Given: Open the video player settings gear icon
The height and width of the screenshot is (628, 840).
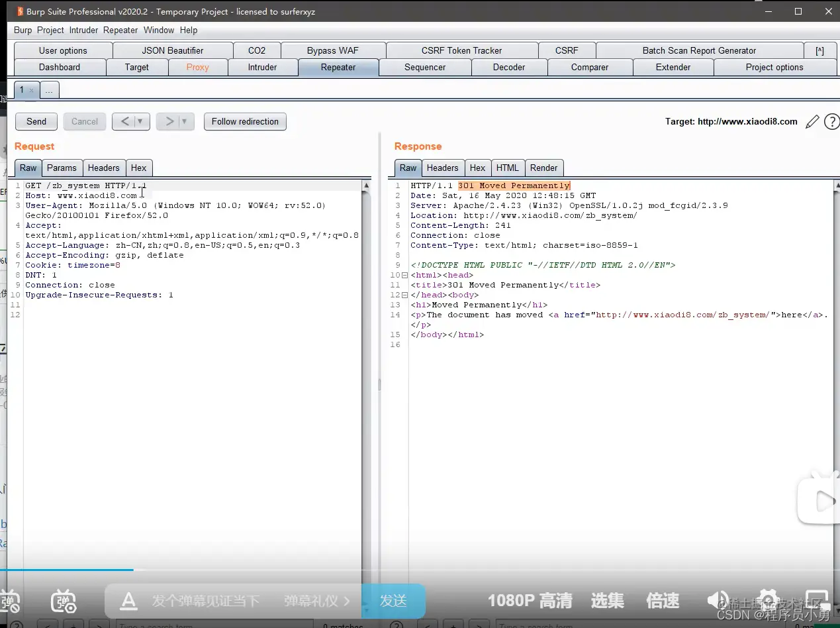Looking at the screenshot, I should (767, 600).
